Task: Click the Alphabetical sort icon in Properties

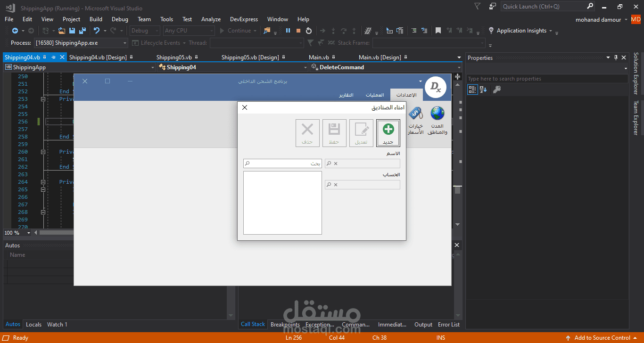Action: point(483,90)
